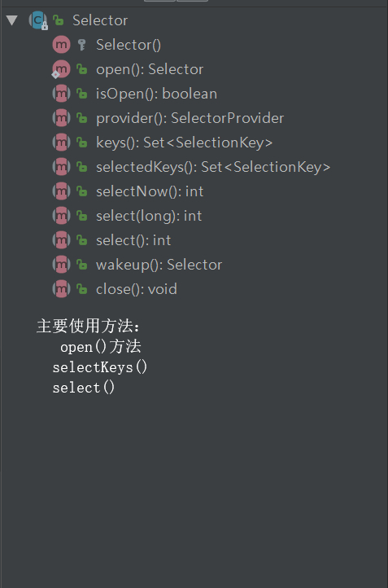Screen dimensions: 388x588
Task: Click method icon beside keys() entry
Action: click(61, 143)
